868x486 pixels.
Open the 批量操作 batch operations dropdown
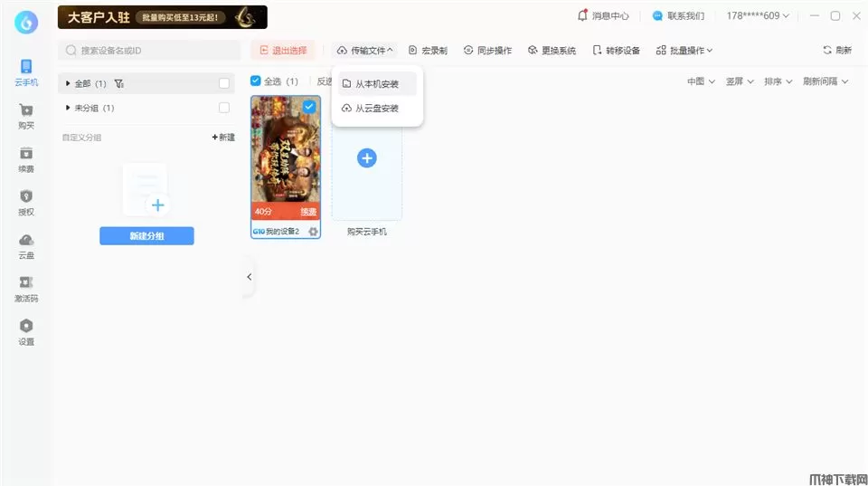point(684,51)
